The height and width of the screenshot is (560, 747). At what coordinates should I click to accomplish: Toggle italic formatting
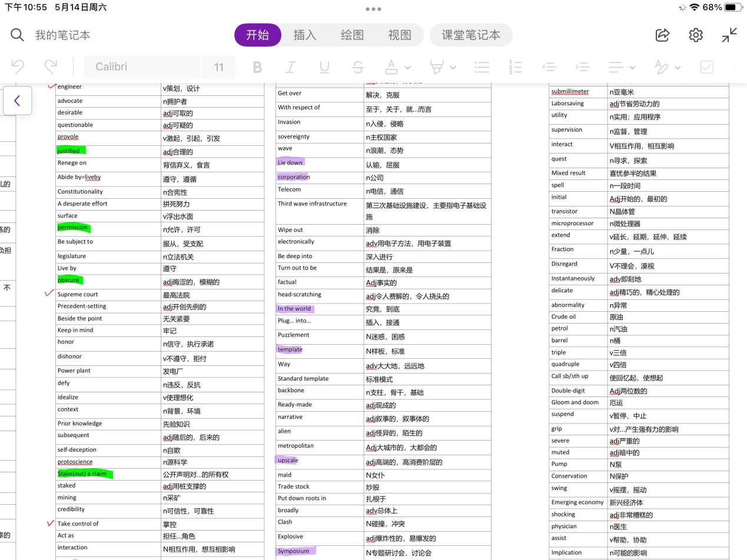click(290, 67)
